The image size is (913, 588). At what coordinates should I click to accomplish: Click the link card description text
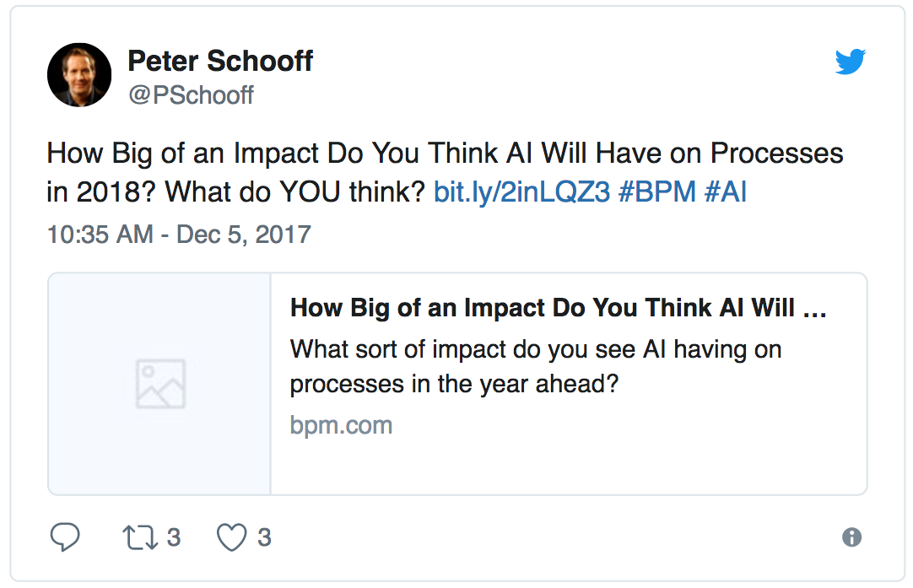click(535, 366)
